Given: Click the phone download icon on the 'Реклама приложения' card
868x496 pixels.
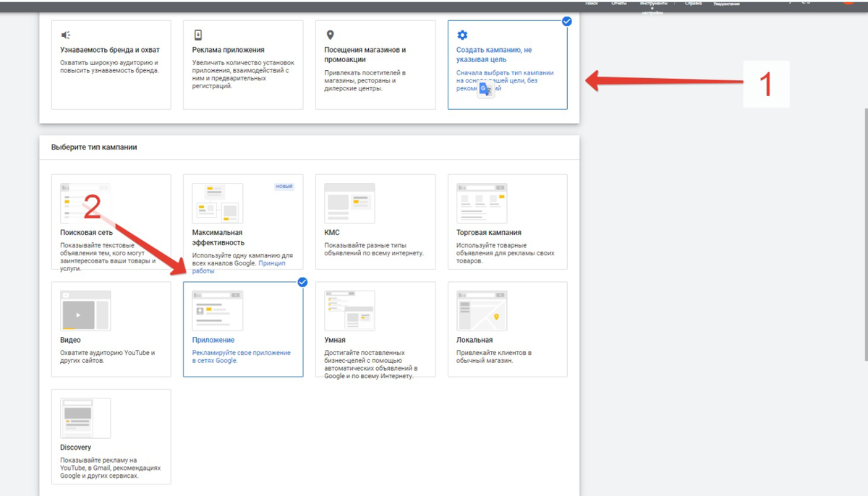Looking at the screenshot, I should pos(197,35).
